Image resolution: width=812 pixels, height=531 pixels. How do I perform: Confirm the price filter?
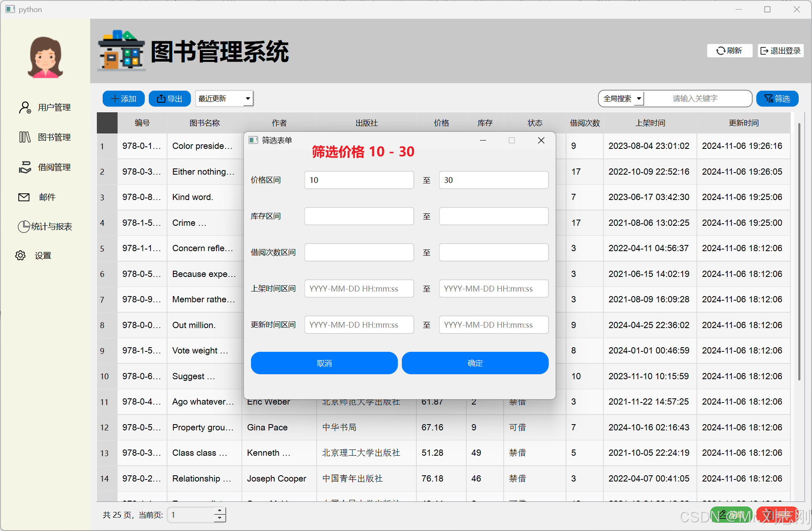(475, 363)
